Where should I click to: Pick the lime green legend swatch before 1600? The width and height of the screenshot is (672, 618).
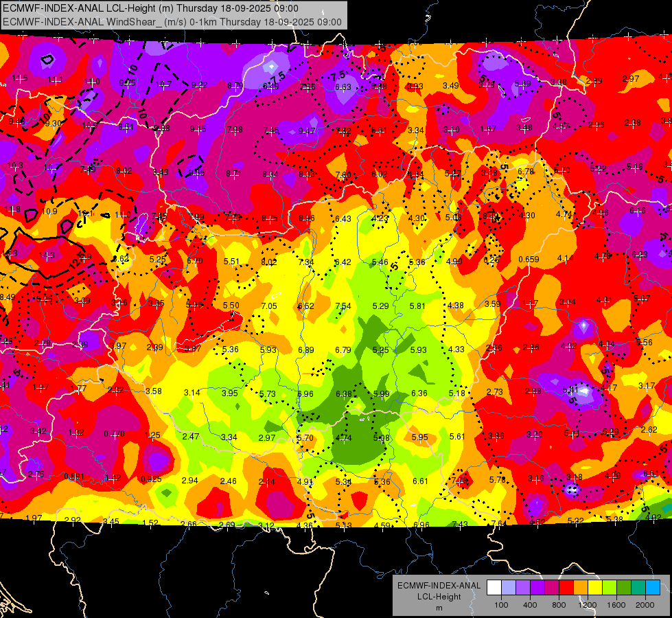610,588
